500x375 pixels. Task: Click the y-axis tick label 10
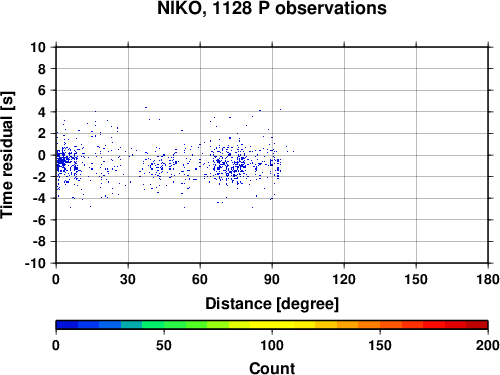(38, 47)
